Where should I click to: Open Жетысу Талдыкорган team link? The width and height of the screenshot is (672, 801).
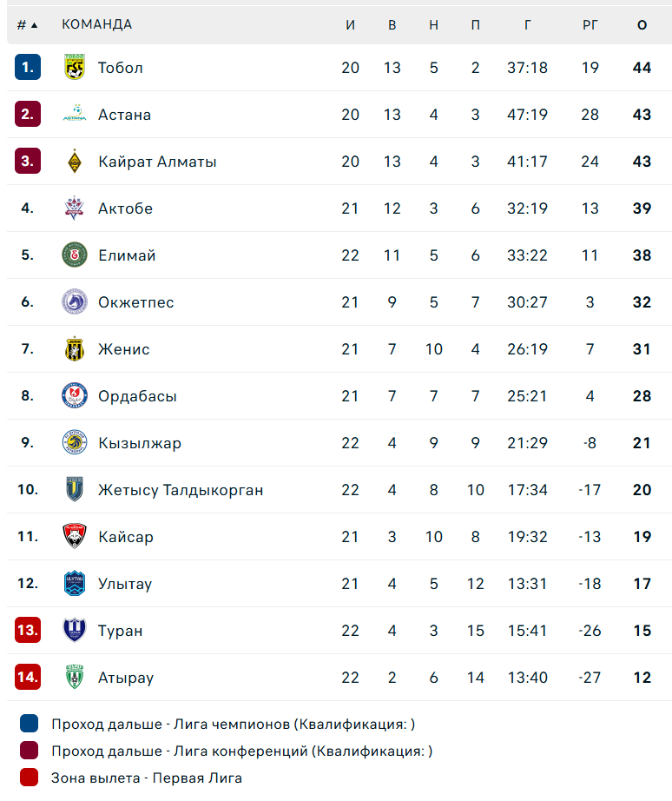[181, 490]
